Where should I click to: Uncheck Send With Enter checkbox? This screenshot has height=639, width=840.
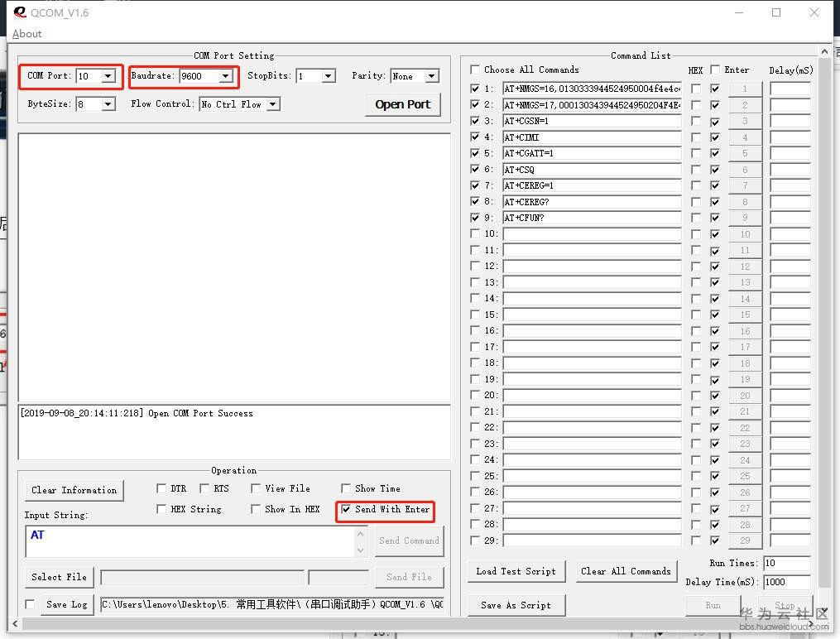[346, 509]
